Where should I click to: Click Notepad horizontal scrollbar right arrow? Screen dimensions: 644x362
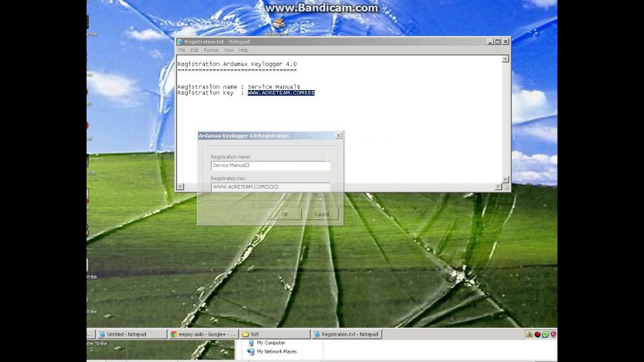click(499, 187)
